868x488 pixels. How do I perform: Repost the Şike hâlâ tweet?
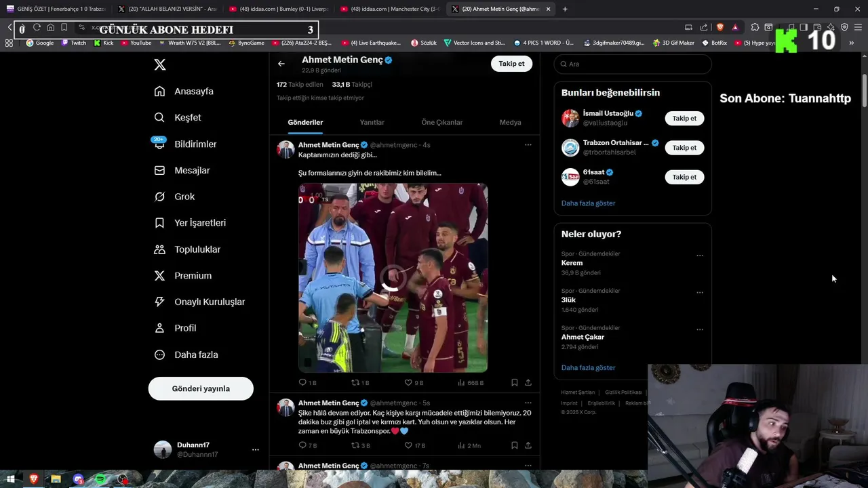coord(360,445)
